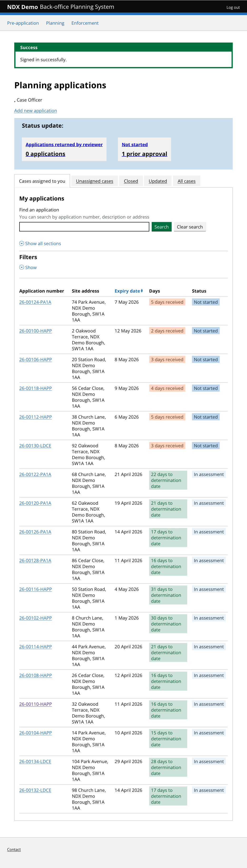View Applications returned by reviewer

[64, 144]
